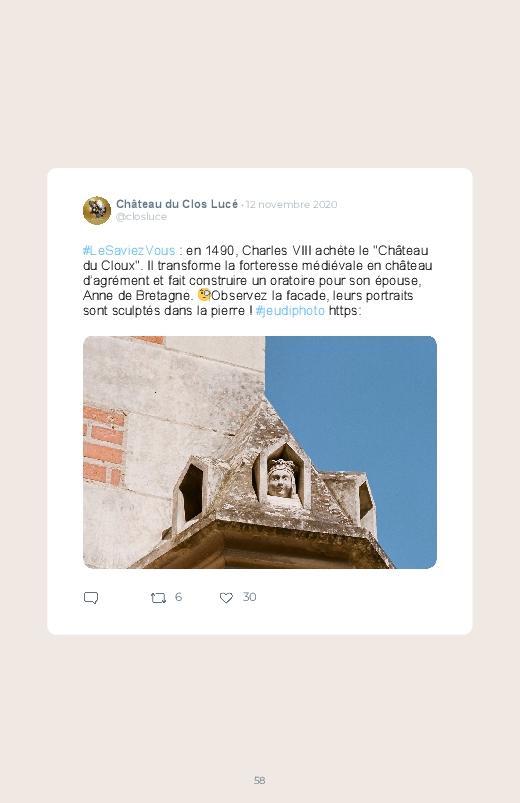Screen dimensions: 520x803
Task: Open the #jeudiphoto hashtag
Action: (290, 310)
